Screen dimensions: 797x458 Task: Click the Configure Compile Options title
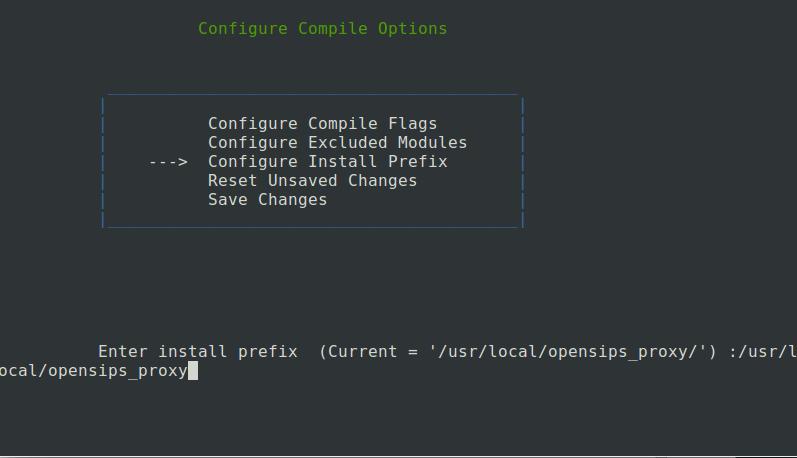[x=323, y=28]
